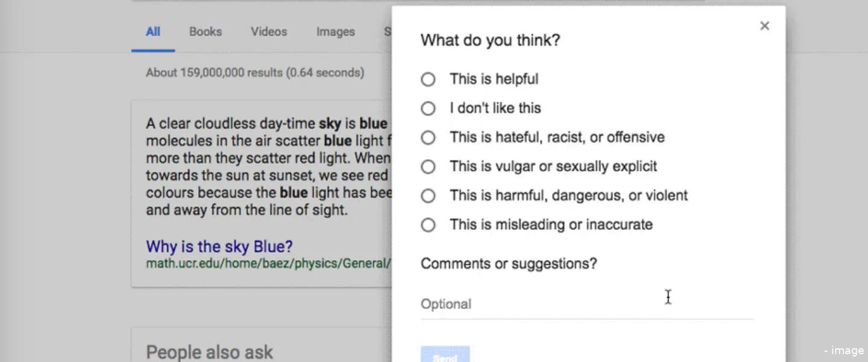
Task: Switch to the Books search tab
Action: (205, 31)
